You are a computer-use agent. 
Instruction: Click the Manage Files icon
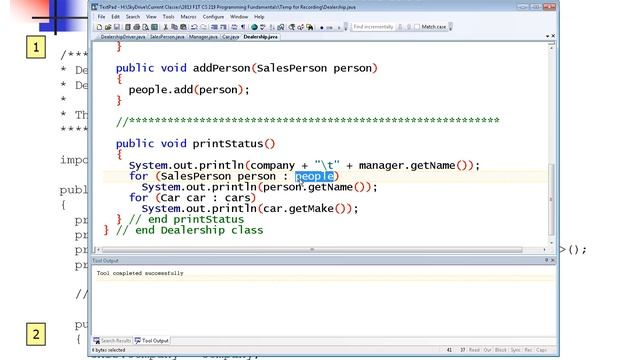point(127,27)
